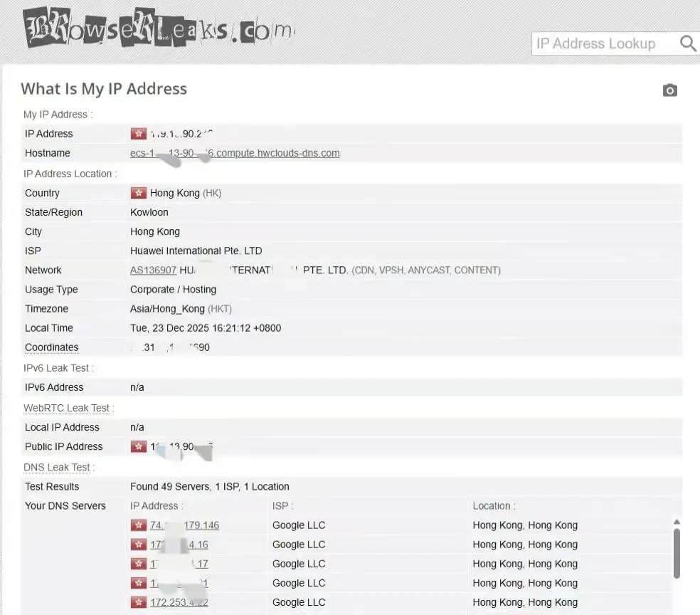Open the IPv6 Leak Test link

[x=57, y=368]
